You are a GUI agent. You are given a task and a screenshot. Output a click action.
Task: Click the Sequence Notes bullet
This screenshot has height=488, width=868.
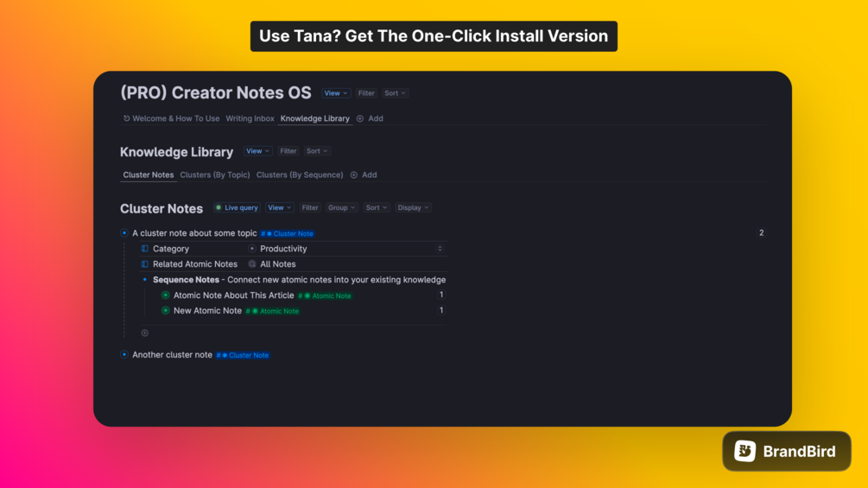pos(145,279)
